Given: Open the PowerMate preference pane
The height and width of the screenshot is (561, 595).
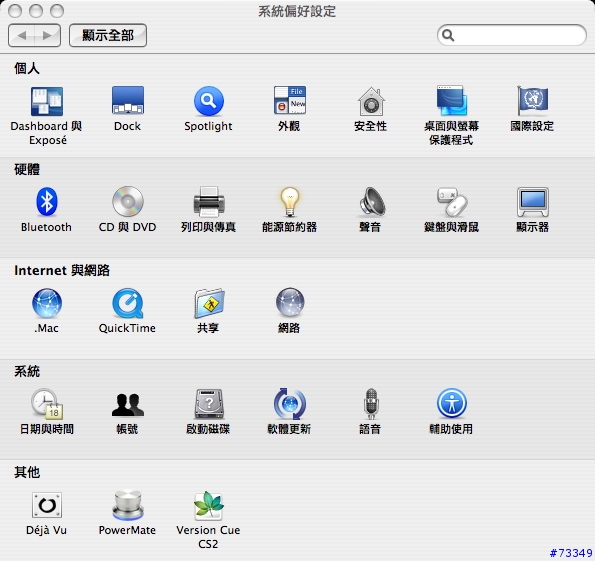Looking at the screenshot, I should pyautogui.click(x=128, y=505).
